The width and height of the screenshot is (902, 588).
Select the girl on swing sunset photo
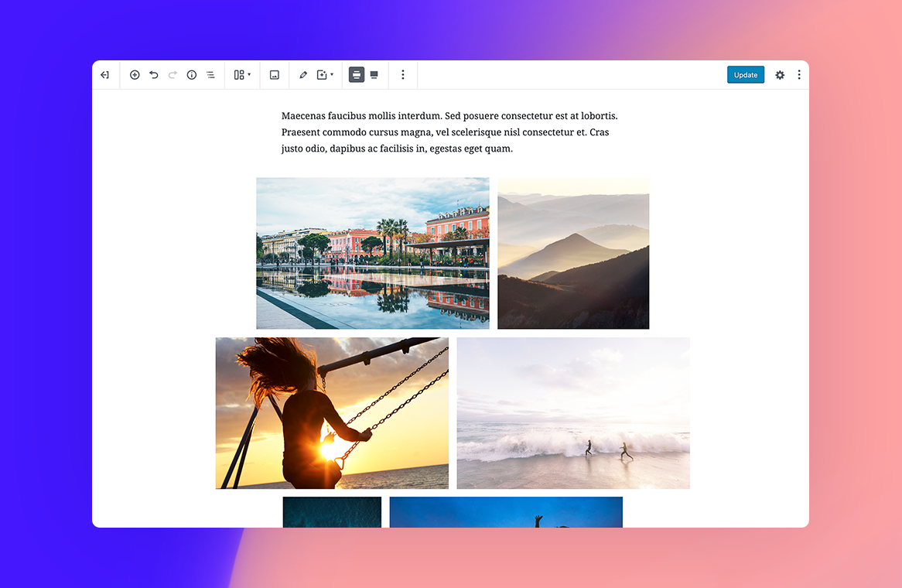(332, 413)
